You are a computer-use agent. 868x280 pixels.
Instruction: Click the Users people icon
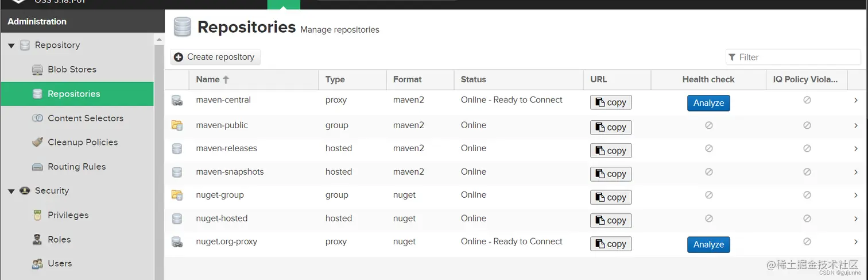37,263
